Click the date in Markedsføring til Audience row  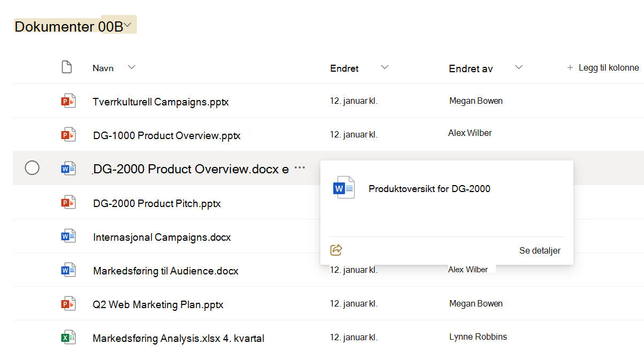pos(354,270)
